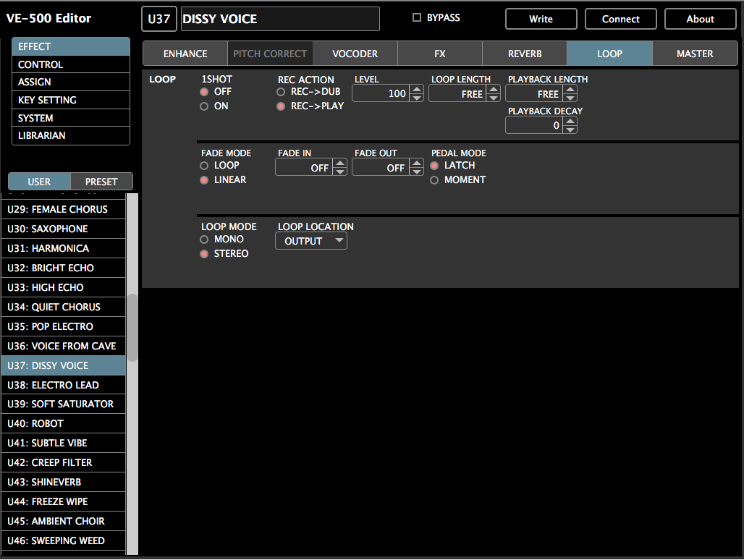Click the U37 patch number box
The width and height of the screenshot is (744, 560).
click(x=159, y=19)
